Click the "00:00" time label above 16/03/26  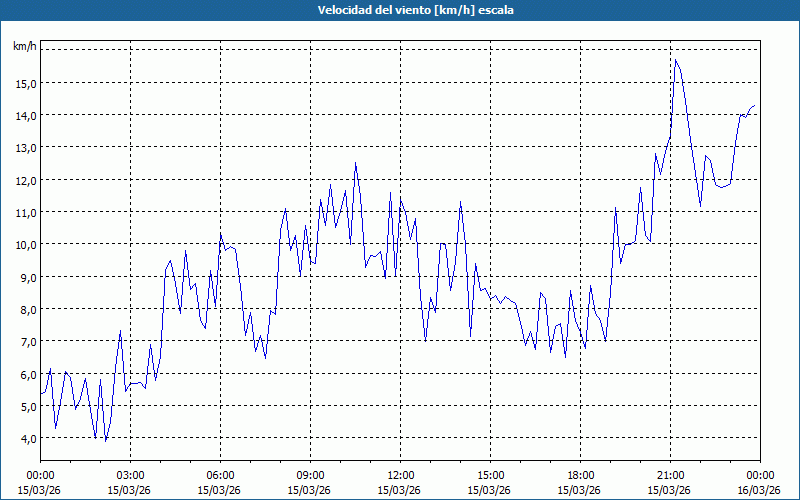pos(760,476)
